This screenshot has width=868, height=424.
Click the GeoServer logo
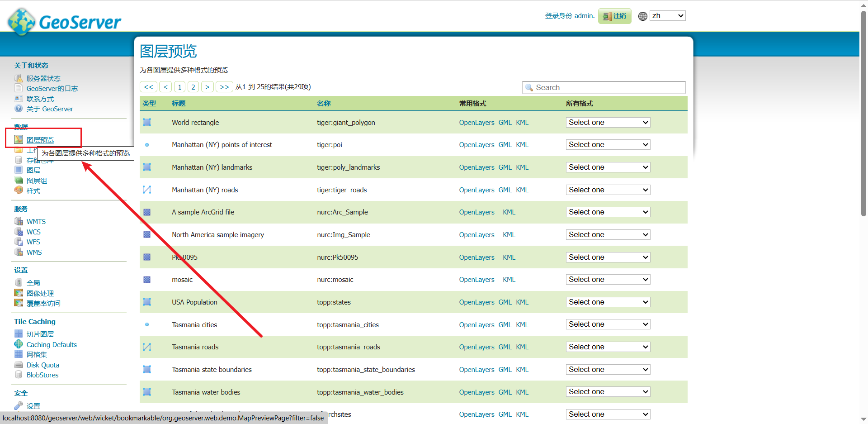pos(65,21)
